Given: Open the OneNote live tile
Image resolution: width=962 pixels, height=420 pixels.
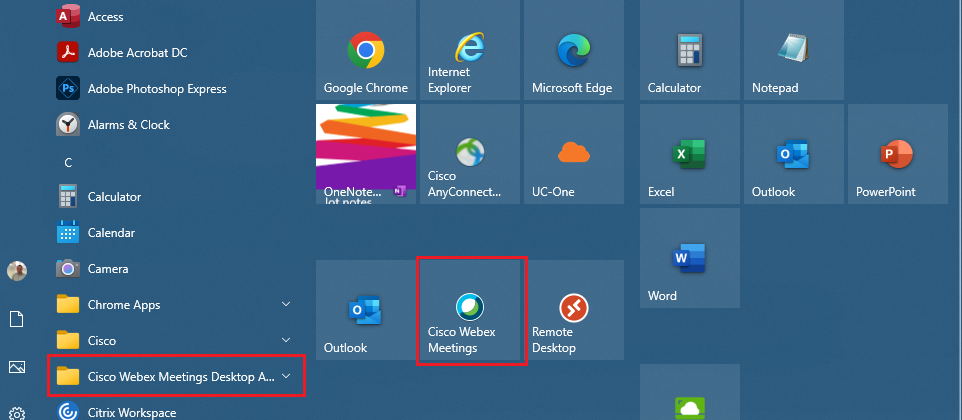Looking at the screenshot, I should point(365,155).
